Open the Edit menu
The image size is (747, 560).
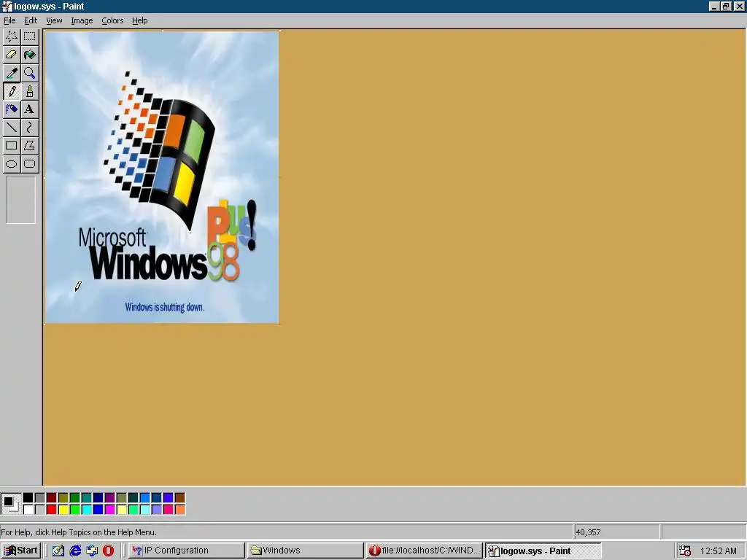31,20
